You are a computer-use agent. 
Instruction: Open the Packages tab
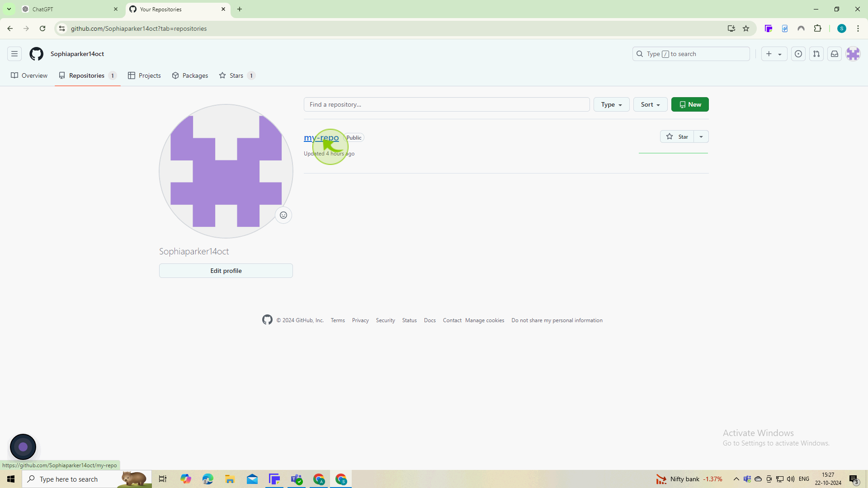click(x=190, y=75)
